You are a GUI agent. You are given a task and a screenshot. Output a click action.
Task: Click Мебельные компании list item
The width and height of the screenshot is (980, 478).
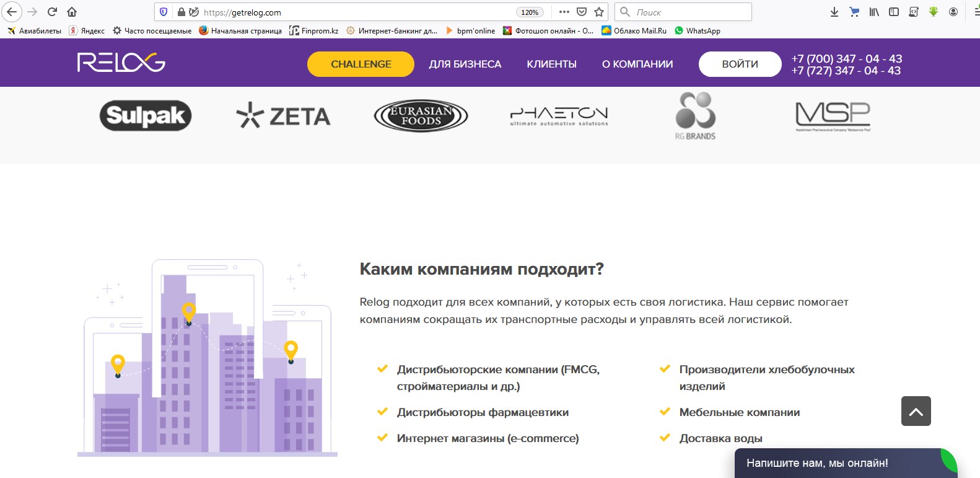point(739,412)
